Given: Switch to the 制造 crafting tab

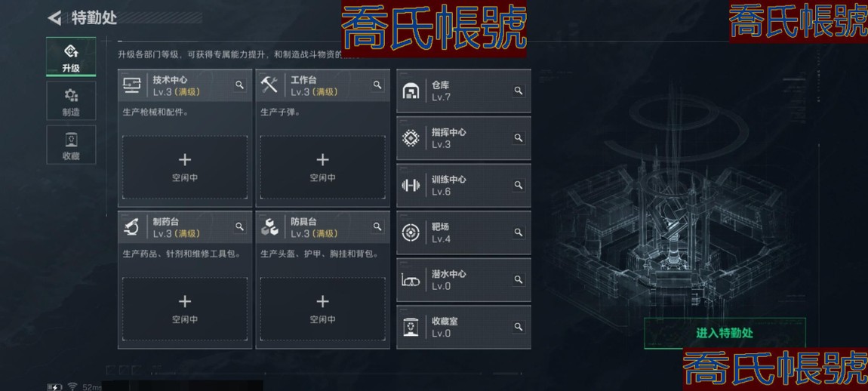Looking at the screenshot, I should click(x=71, y=101).
